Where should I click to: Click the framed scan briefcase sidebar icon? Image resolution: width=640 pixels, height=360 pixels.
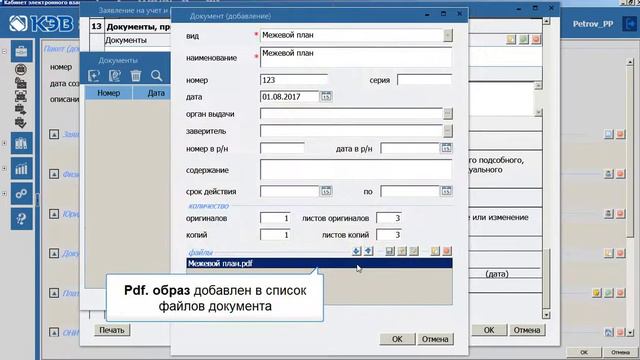[x=21, y=96]
